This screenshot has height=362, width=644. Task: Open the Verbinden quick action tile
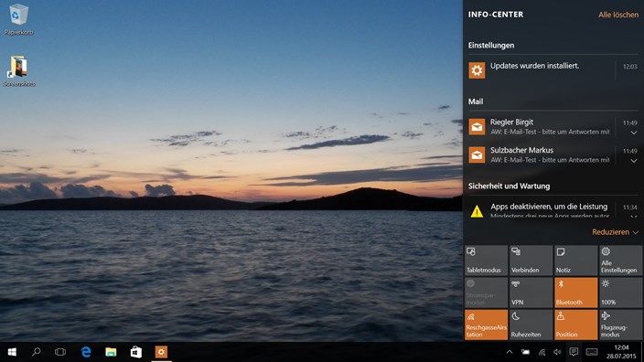(531, 261)
